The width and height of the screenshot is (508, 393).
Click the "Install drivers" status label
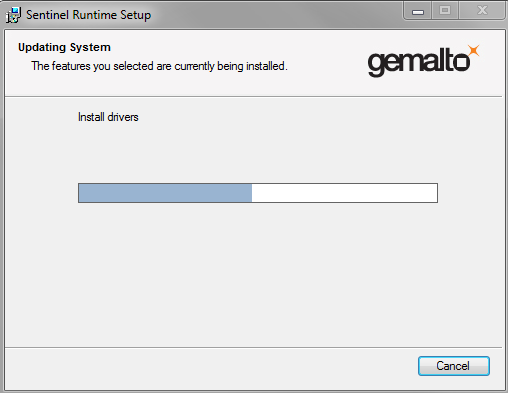(108, 117)
